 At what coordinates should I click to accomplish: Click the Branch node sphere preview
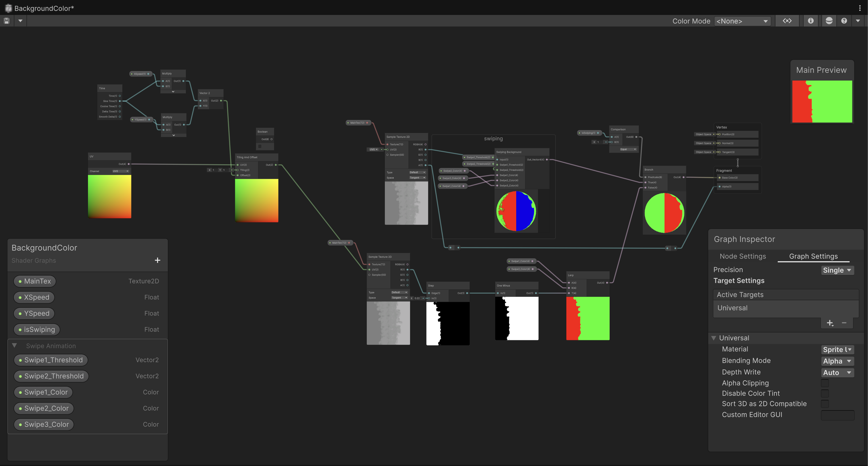click(x=664, y=213)
